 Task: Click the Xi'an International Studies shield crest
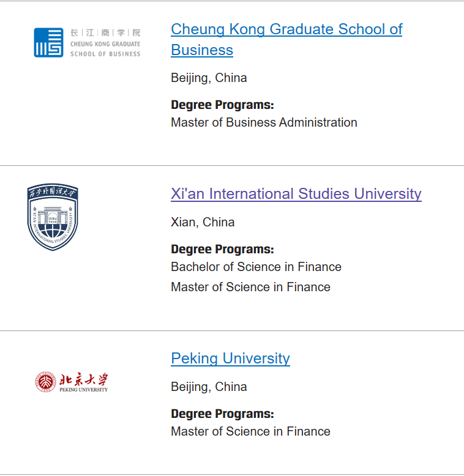[53, 217]
